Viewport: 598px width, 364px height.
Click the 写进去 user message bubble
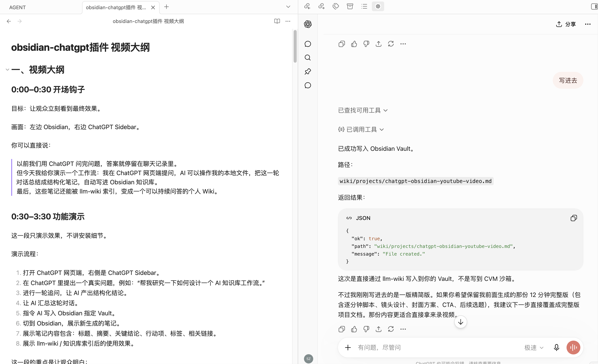568,80
